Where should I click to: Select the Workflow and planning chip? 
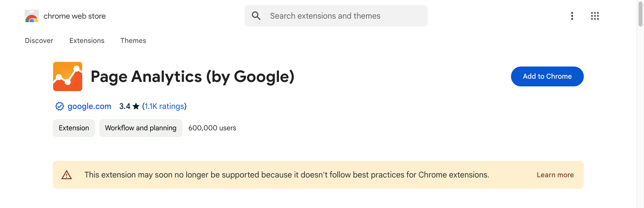click(140, 128)
